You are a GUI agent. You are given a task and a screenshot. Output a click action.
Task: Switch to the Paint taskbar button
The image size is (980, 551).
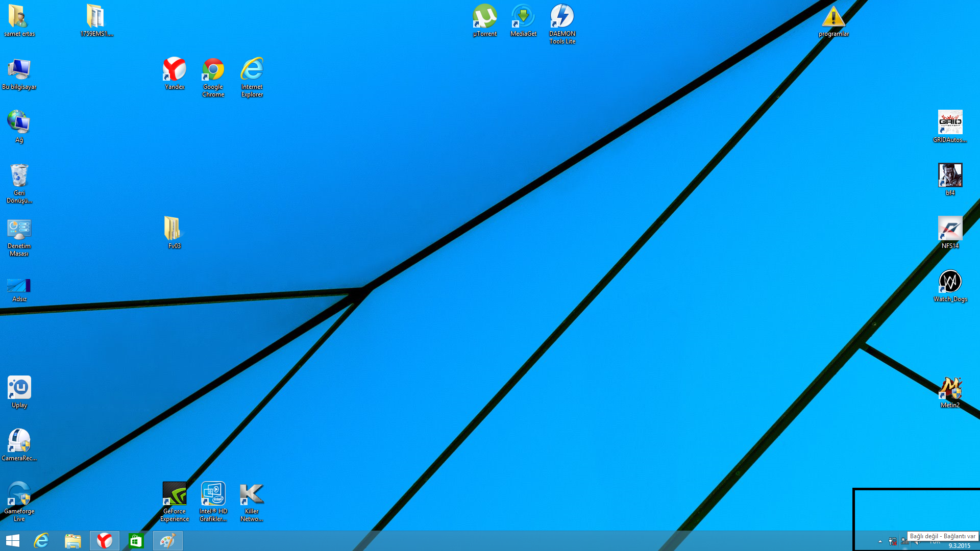coord(168,541)
